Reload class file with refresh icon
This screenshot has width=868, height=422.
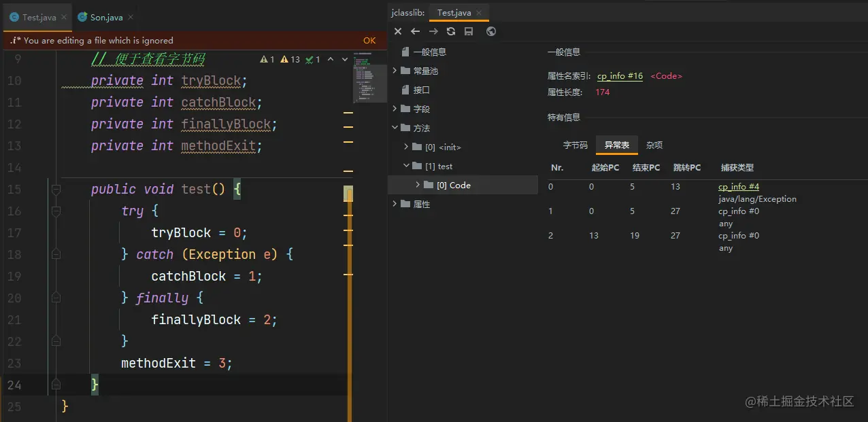[x=451, y=31]
